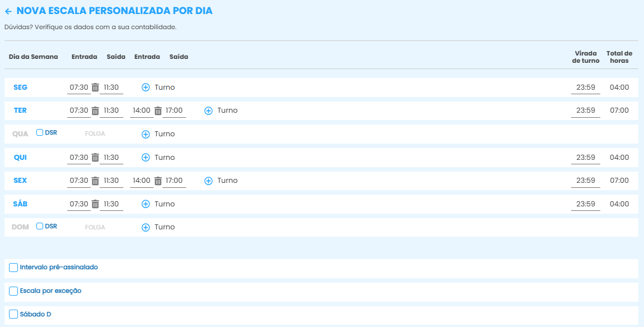Click the Turno link in the SEX row
Image resolution: width=644 pixels, height=327 pixels.
click(x=227, y=181)
